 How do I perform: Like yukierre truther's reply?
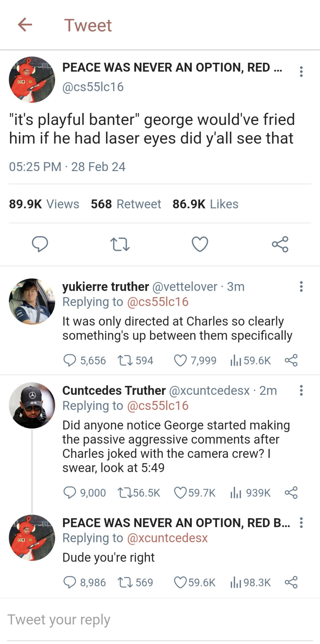(180, 361)
